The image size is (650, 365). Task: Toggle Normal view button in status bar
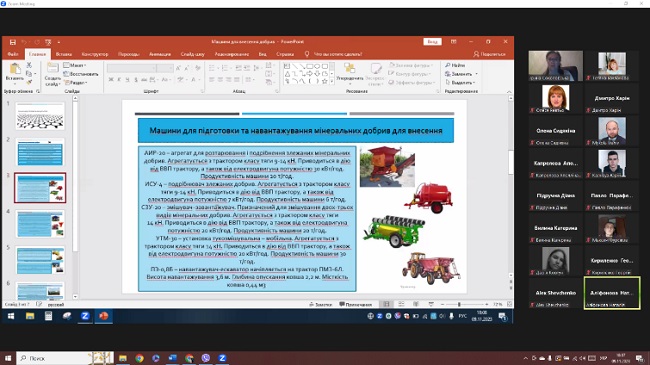[x=386, y=304]
